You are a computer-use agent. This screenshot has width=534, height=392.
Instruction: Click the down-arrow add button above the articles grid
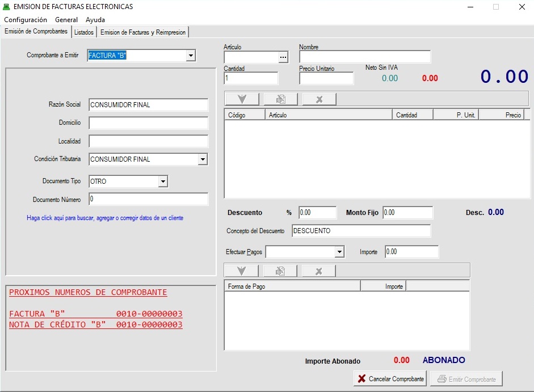242,99
